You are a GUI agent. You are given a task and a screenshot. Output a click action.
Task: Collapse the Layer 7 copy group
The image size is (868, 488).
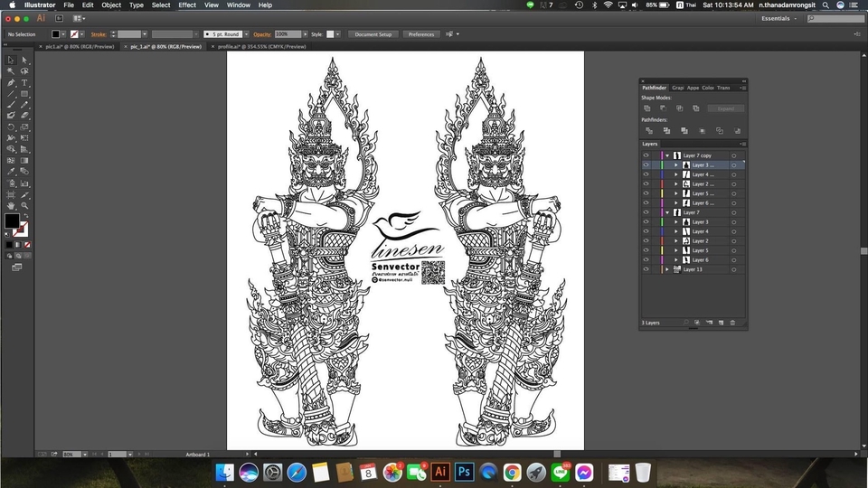coord(667,155)
